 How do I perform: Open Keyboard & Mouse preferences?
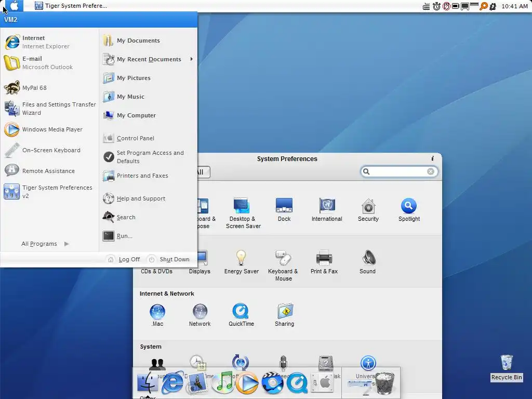(x=283, y=265)
